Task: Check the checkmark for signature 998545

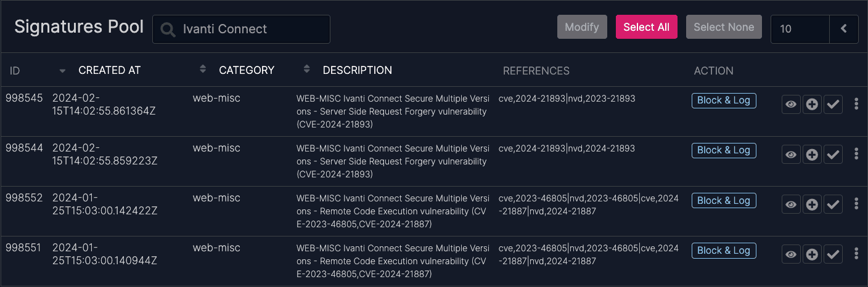Action: click(833, 104)
